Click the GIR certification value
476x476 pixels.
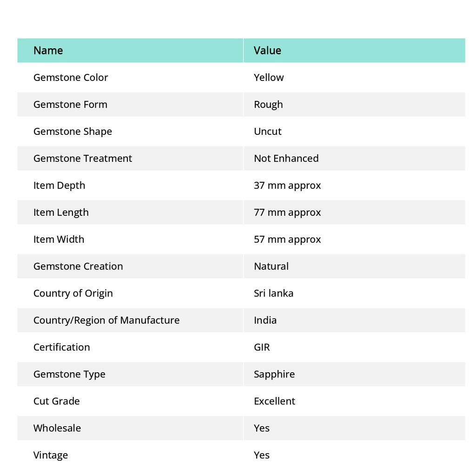coord(262,347)
